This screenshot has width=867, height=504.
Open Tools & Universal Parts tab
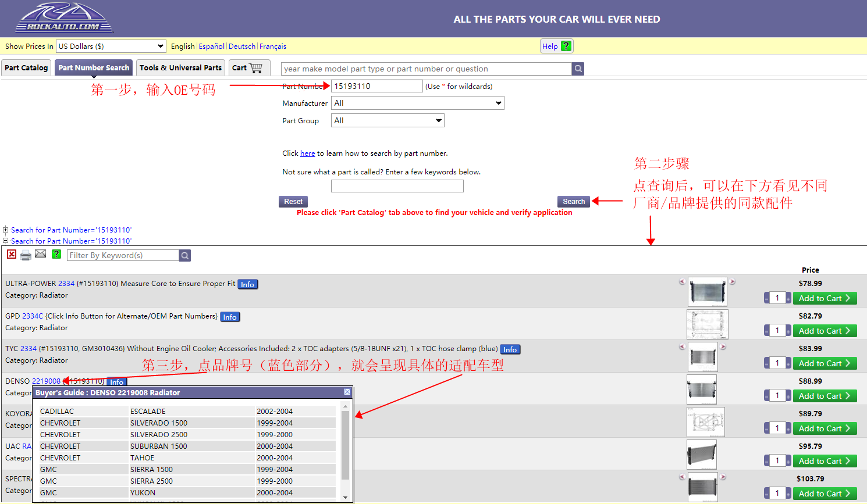pos(180,67)
